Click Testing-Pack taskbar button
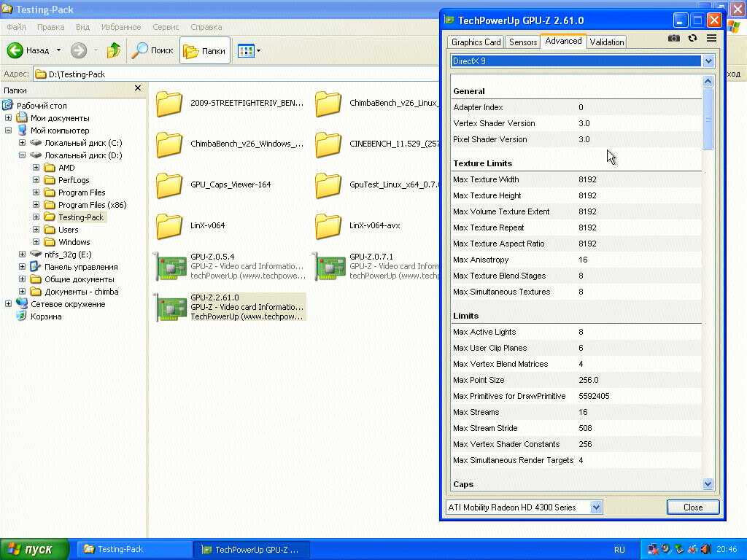Viewport: 747px width, 560px height. coord(135,550)
